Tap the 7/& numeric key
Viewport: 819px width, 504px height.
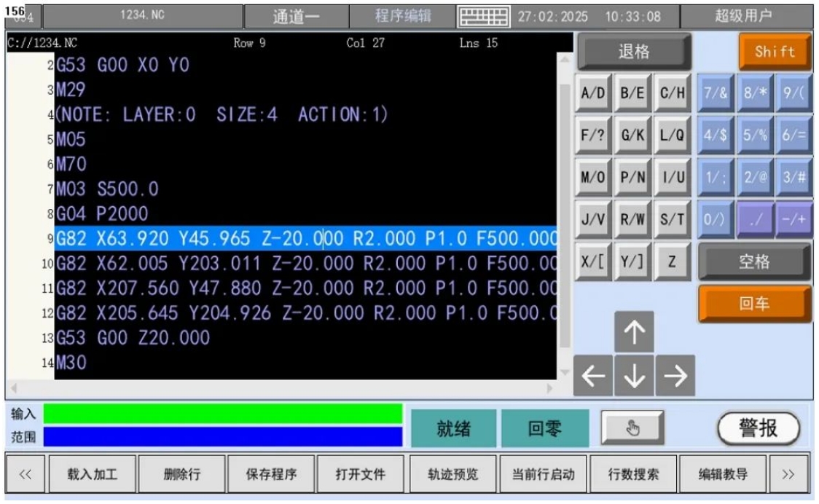coord(716,93)
